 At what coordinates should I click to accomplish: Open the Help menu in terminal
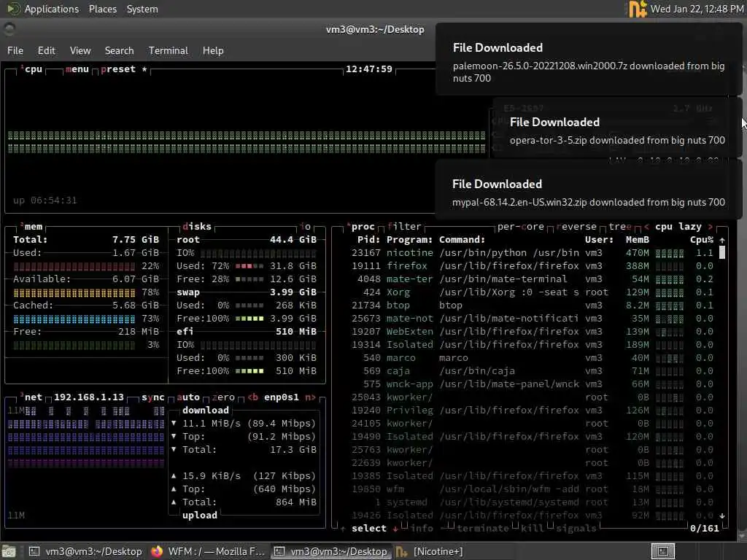click(x=213, y=50)
